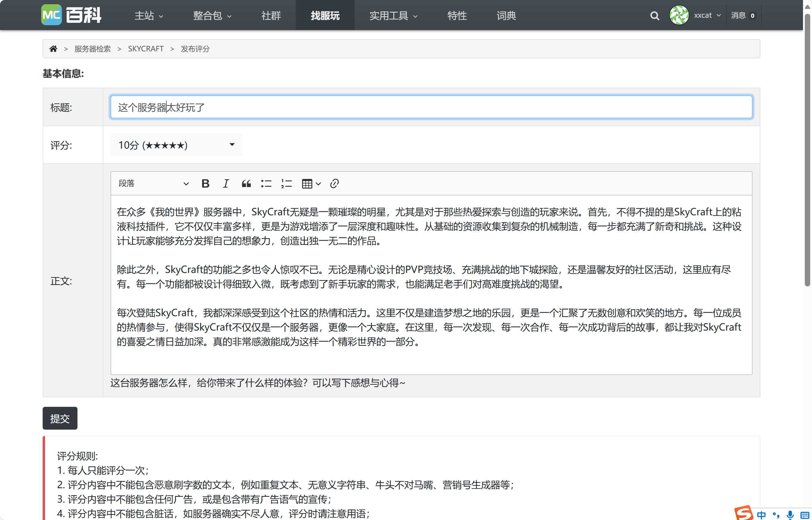Insert a bulleted list
This screenshot has width=812, height=520.
[266, 183]
